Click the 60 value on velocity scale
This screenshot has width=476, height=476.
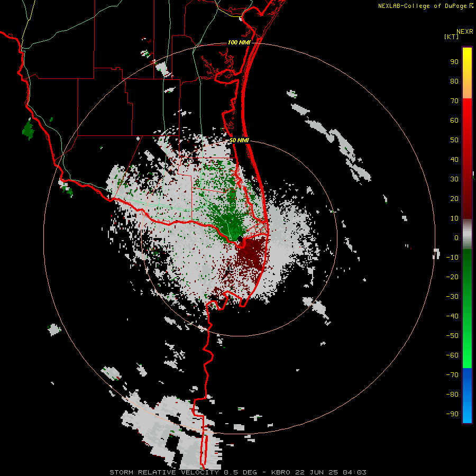pos(454,121)
